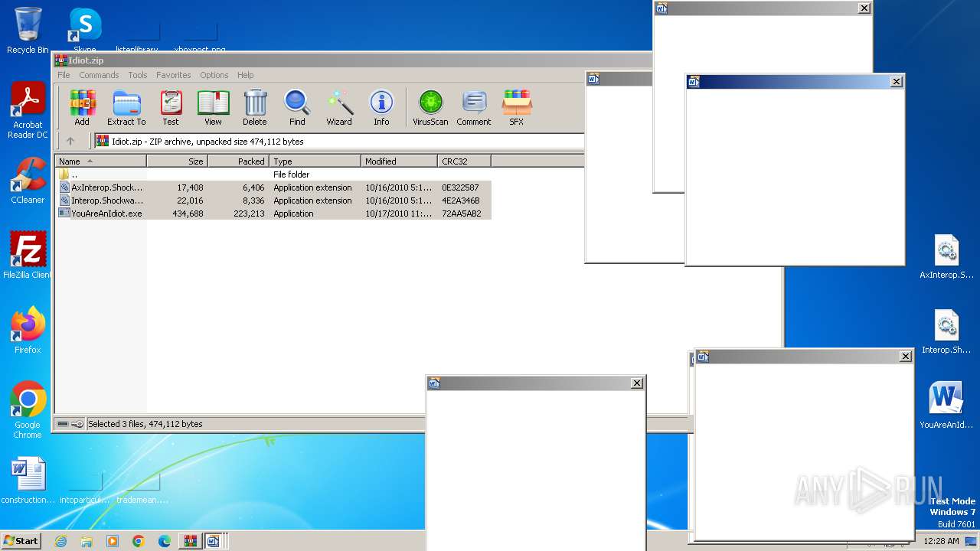The width and height of the screenshot is (980, 551).
Task: Create SFX archive
Action: point(517,107)
